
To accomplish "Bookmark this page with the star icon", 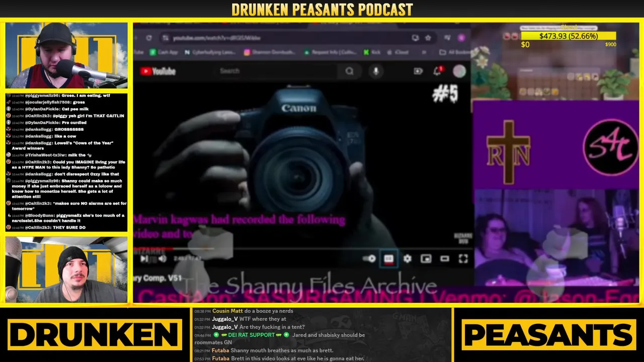I will (428, 38).
